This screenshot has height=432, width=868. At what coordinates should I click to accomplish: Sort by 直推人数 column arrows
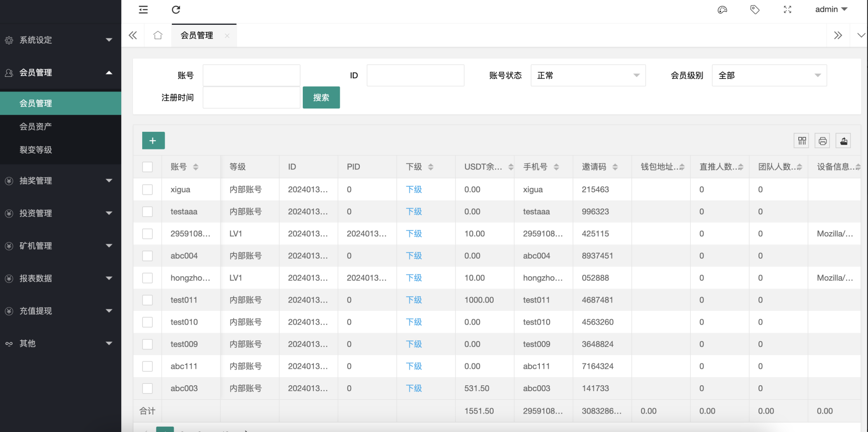pyautogui.click(x=741, y=167)
